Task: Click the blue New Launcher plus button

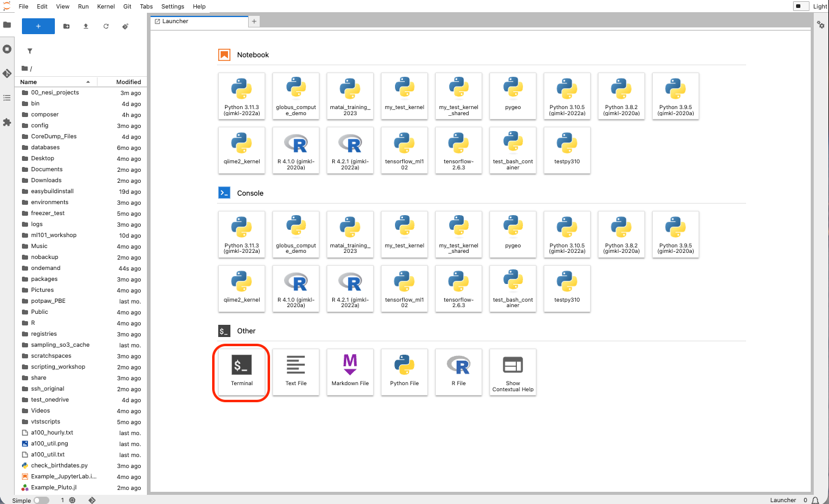Action: pyautogui.click(x=38, y=26)
